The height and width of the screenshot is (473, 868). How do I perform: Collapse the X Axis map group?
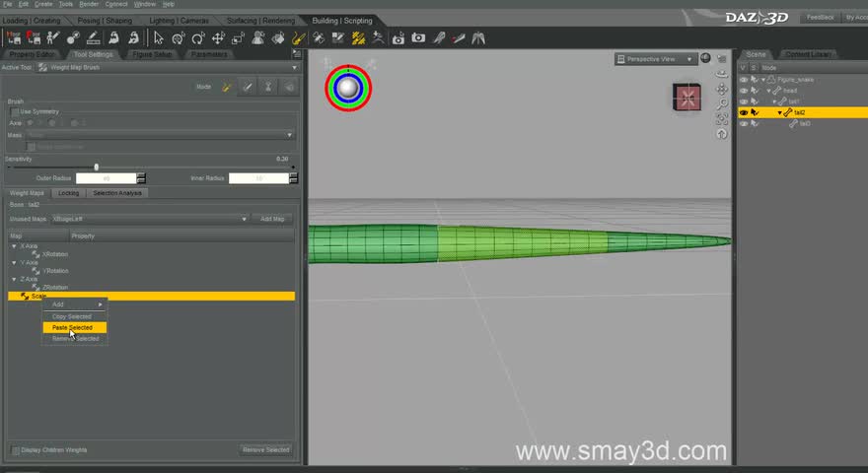(x=14, y=246)
